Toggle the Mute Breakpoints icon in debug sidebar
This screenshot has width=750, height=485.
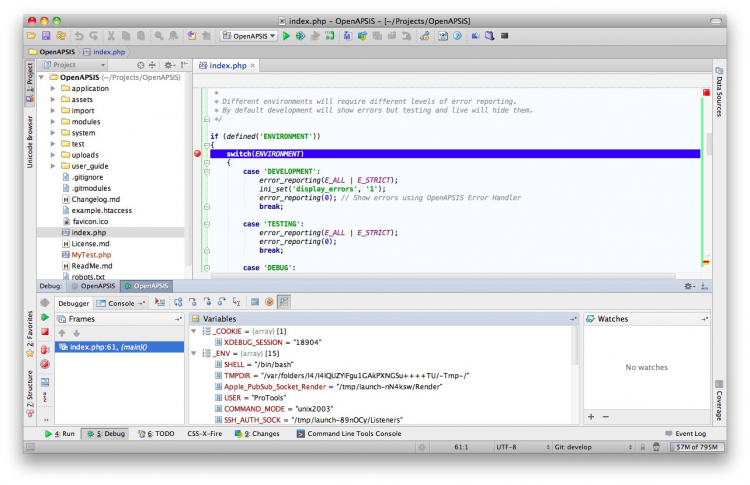coord(45,364)
